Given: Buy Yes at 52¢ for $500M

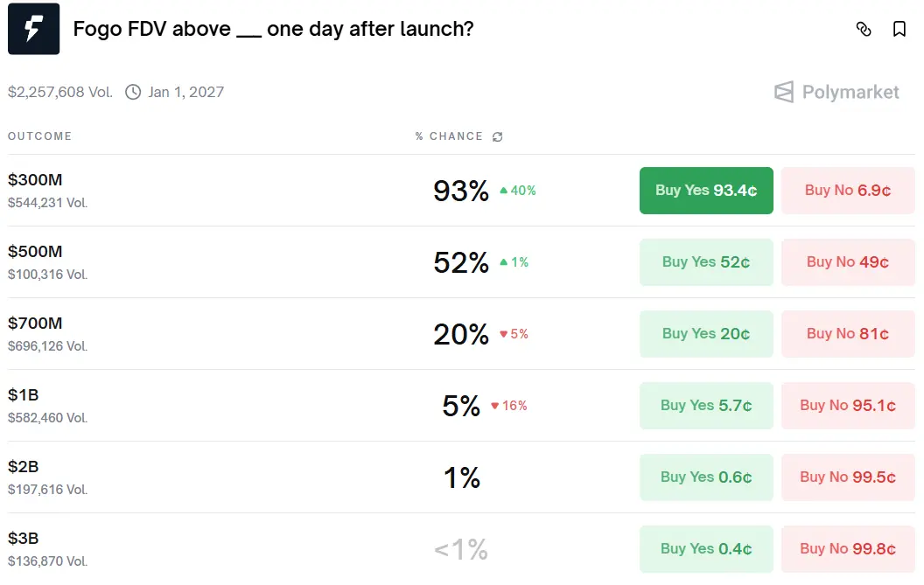Looking at the screenshot, I should pyautogui.click(x=706, y=262).
